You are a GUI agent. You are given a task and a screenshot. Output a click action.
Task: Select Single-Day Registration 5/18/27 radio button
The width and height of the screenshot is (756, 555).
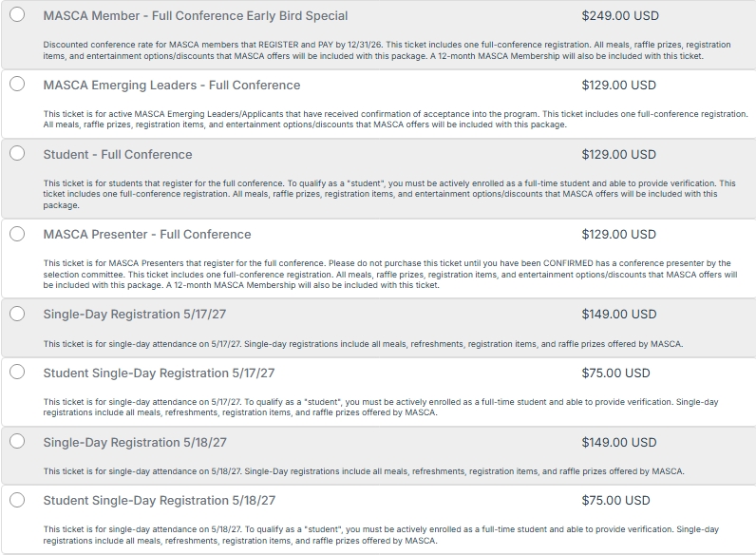[17, 442]
